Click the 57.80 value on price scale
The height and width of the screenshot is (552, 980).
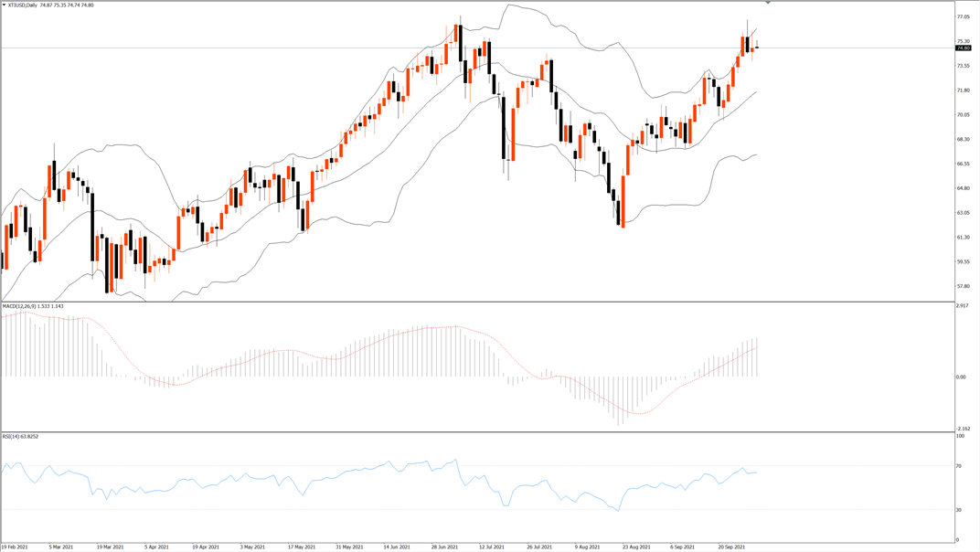click(x=964, y=286)
